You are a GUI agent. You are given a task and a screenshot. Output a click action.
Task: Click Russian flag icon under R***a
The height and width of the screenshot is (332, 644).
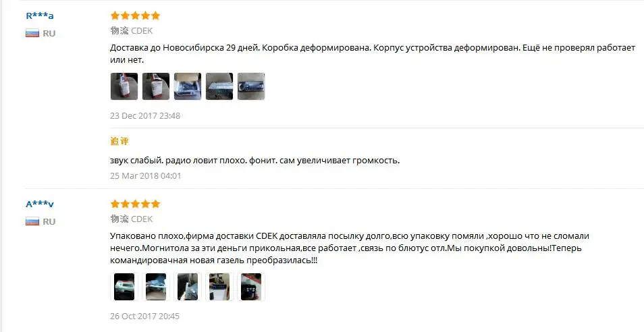[32, 33]
